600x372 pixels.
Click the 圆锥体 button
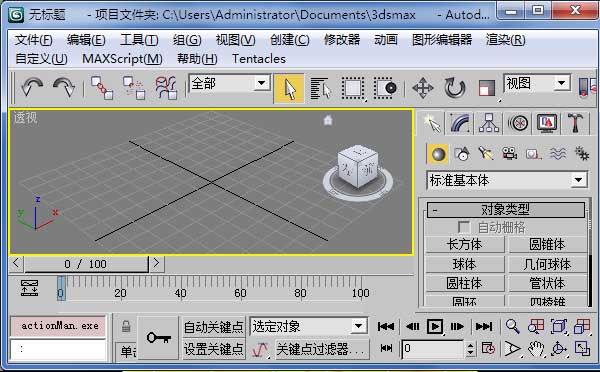547,245
